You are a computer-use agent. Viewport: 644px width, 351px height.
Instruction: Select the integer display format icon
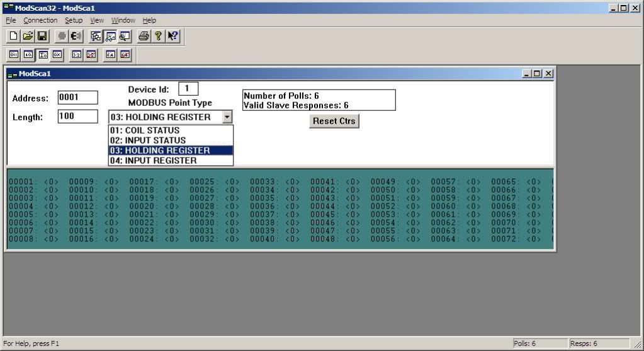tap(43, 55)
